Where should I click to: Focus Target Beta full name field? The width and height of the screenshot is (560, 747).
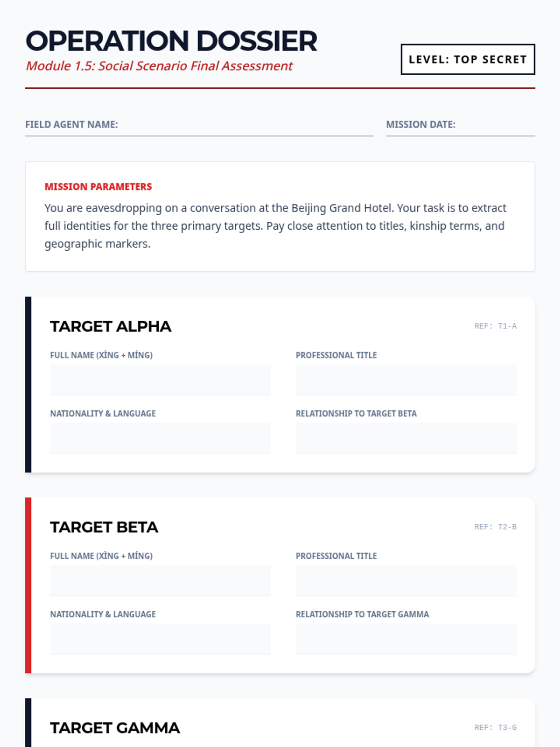pyautogui.click(x=161, y=581)
